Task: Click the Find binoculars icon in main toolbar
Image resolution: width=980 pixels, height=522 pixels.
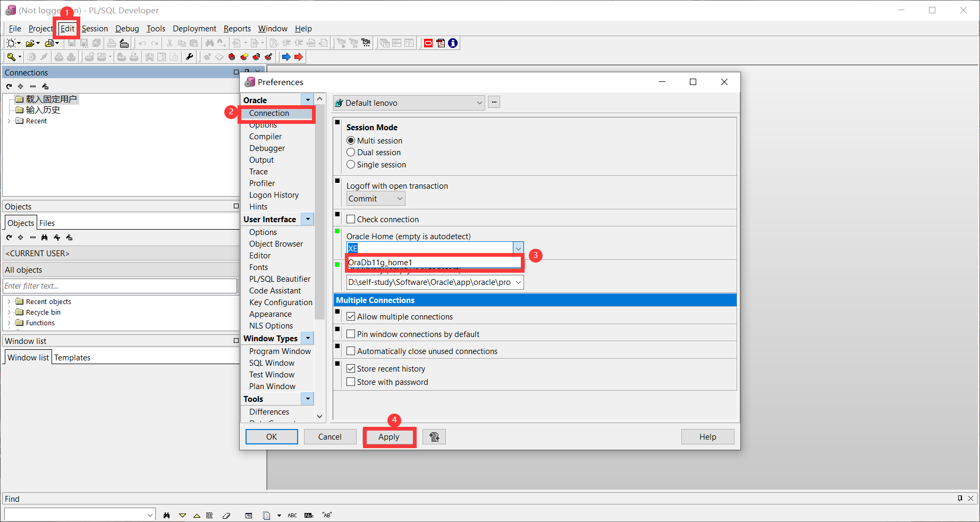Action: (x=210, y=43)
